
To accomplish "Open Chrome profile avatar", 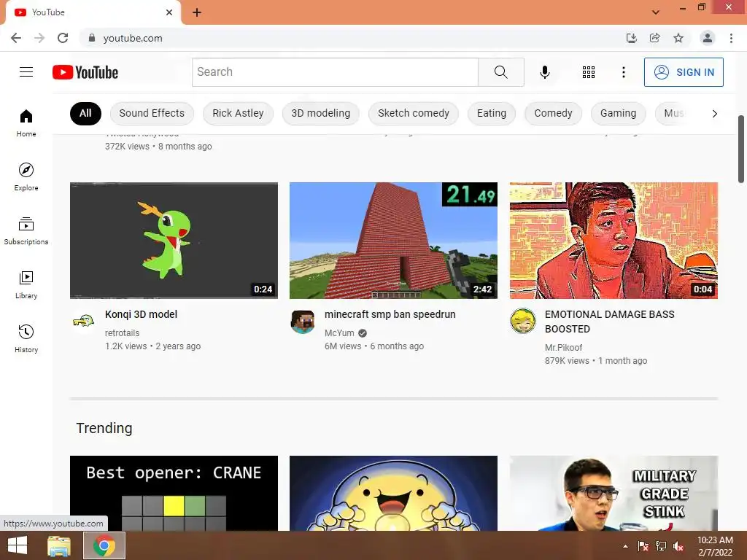I will (x=708, y=38).
